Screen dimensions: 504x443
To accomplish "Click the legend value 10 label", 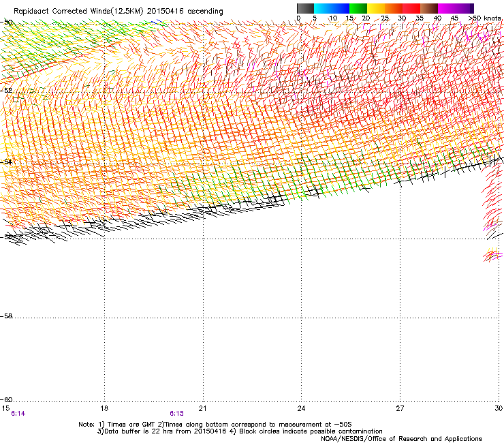I will [333, 18].
